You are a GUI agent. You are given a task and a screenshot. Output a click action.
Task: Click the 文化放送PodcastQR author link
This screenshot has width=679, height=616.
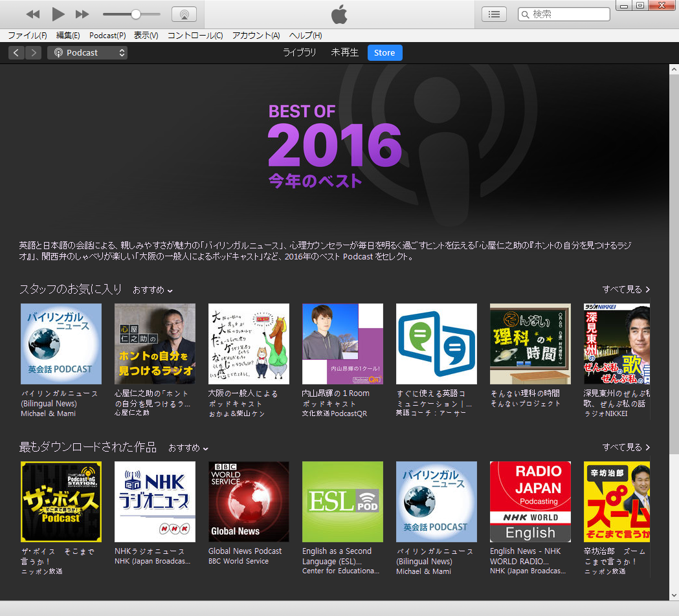point(334,413)
